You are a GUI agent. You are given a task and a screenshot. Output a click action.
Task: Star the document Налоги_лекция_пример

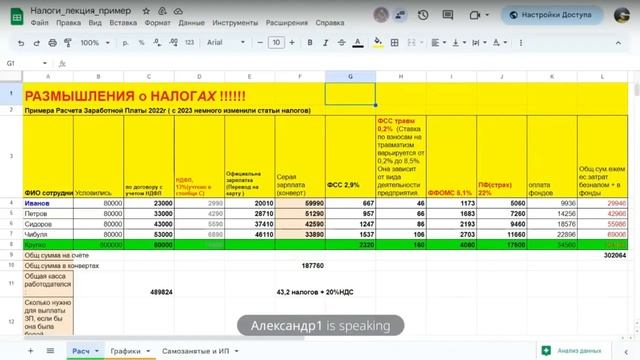coord(146,11)
